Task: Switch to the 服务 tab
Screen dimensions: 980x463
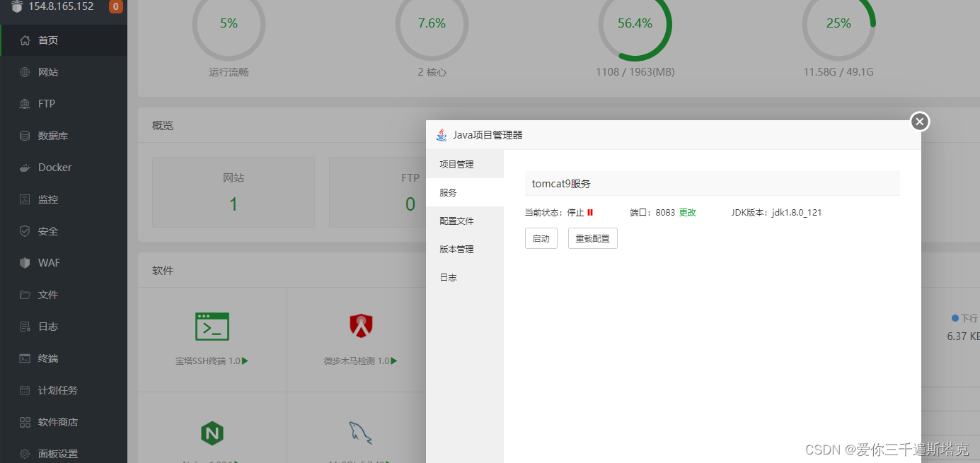Action: pyautogui.click(x=465, y=192)
